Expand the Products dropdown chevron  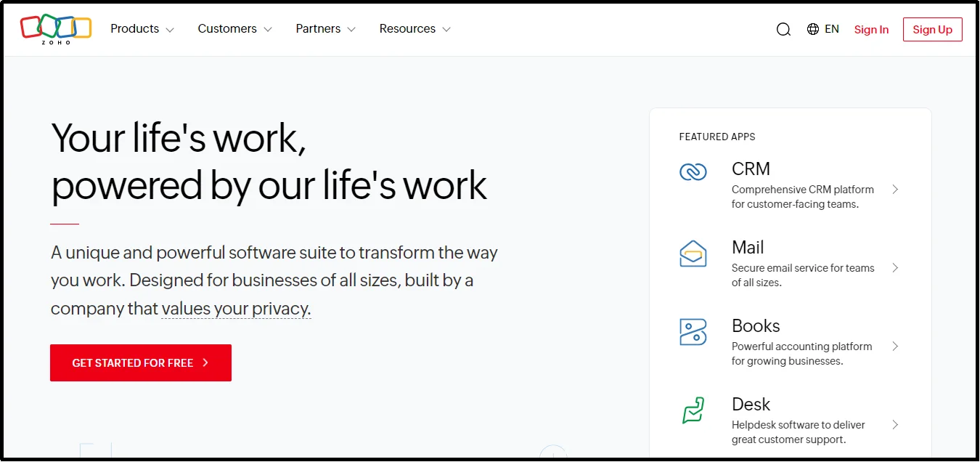click(x=170, y=30)
